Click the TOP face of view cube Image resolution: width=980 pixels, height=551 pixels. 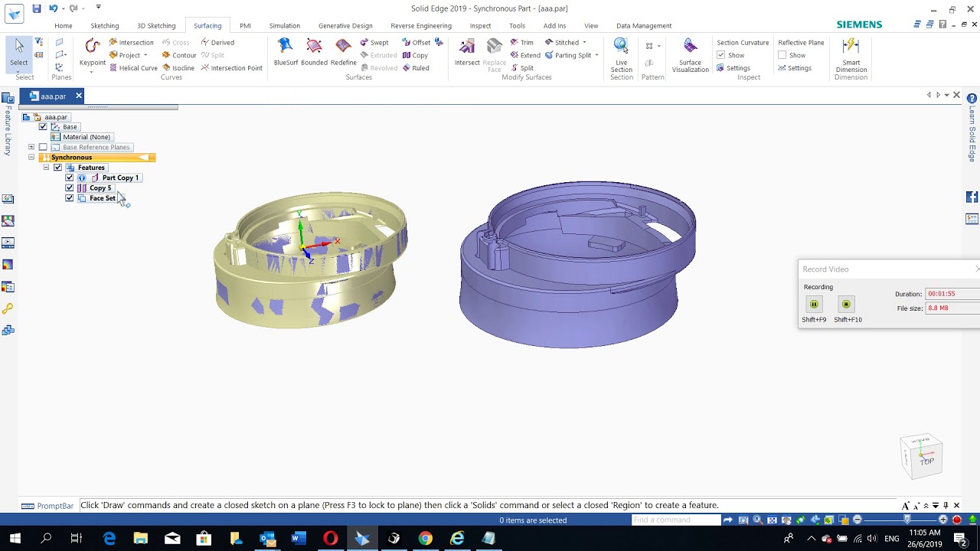point(927,461)
